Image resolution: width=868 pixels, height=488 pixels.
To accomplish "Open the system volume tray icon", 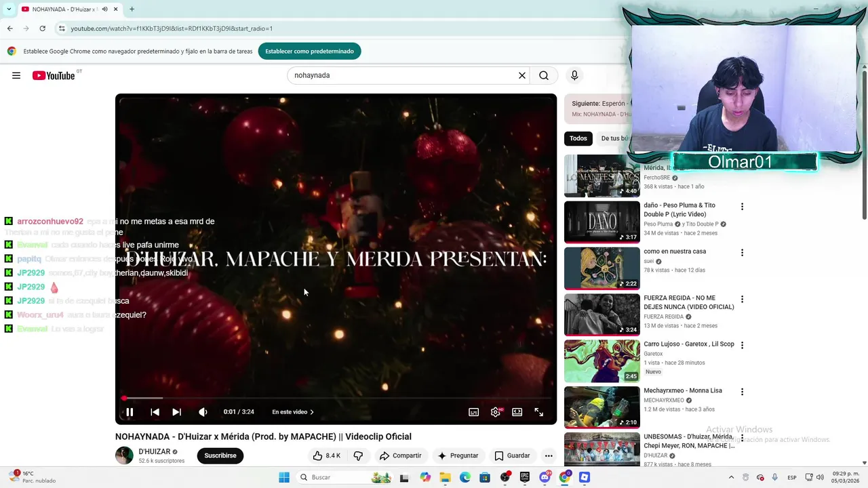I will 820,477.
